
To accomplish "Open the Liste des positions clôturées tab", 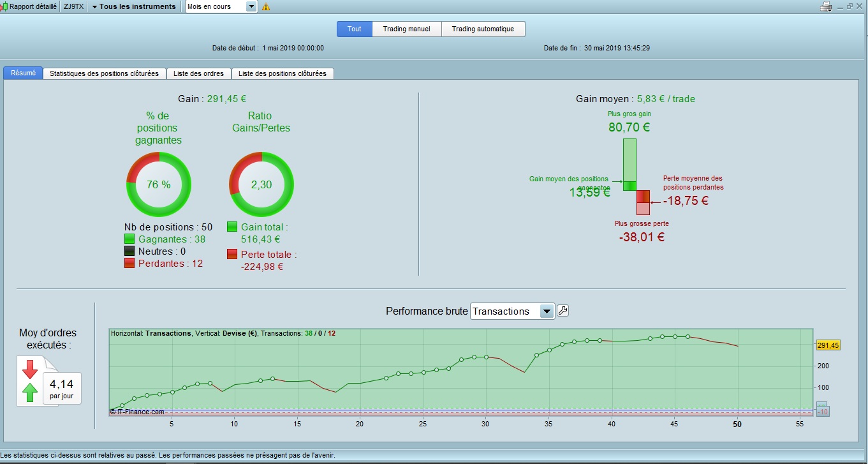I will click(x=283, y=73).
